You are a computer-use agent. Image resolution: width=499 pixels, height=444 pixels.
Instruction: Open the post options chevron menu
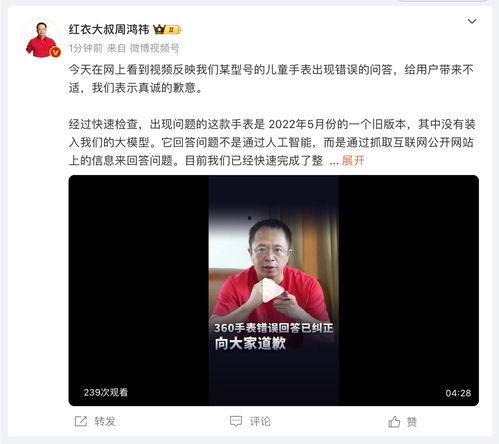472,22
